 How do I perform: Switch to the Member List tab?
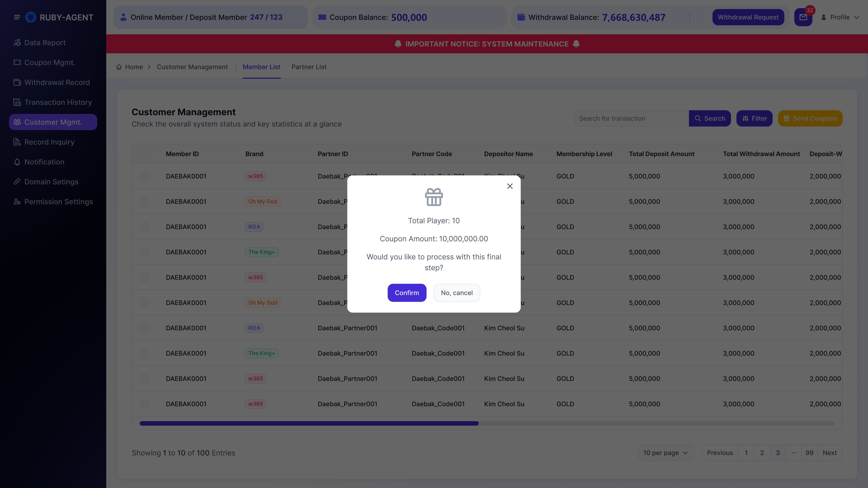coord(262,67)
